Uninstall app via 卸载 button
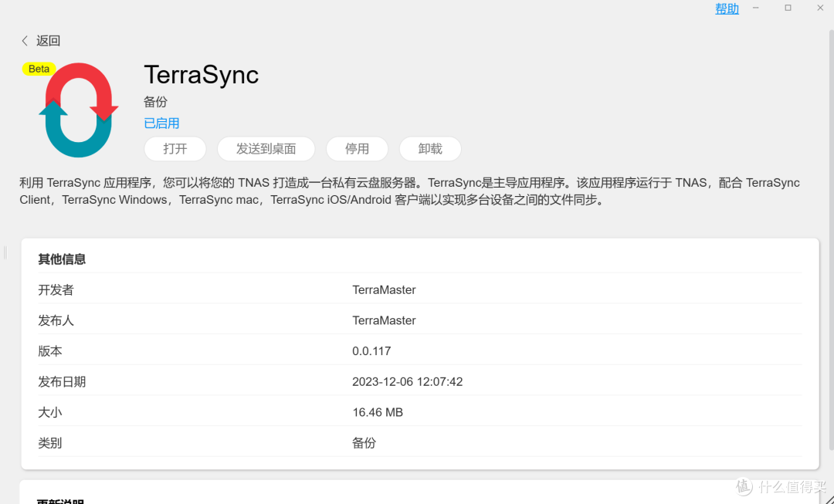 point(430,149)
